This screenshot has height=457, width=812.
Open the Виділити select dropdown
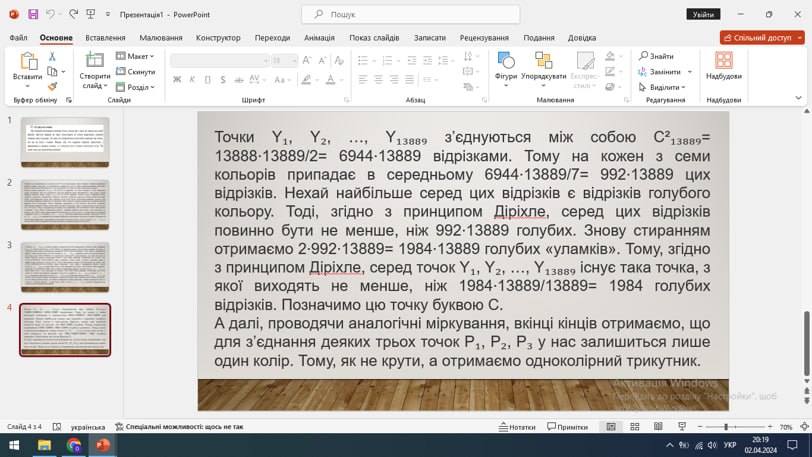[662, 87]
